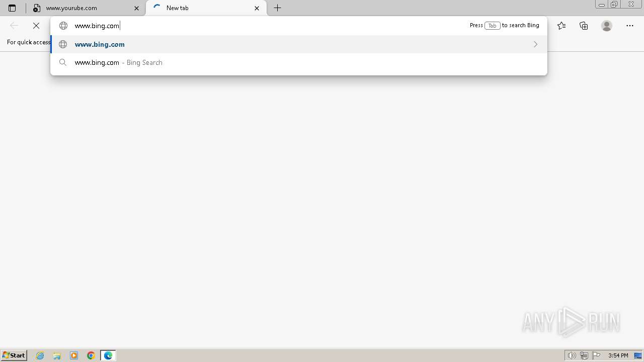
Task: Open Action Center flag icon
Action: [597, 355]
